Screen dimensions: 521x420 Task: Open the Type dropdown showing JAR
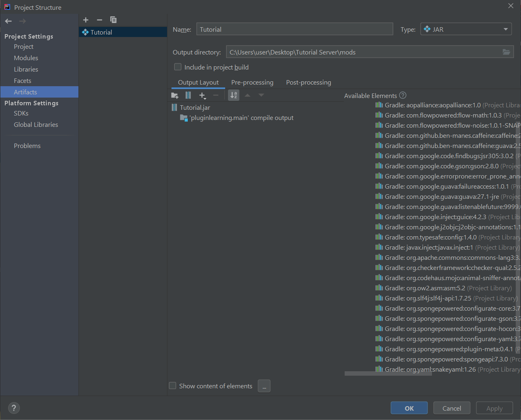point(466,29)
